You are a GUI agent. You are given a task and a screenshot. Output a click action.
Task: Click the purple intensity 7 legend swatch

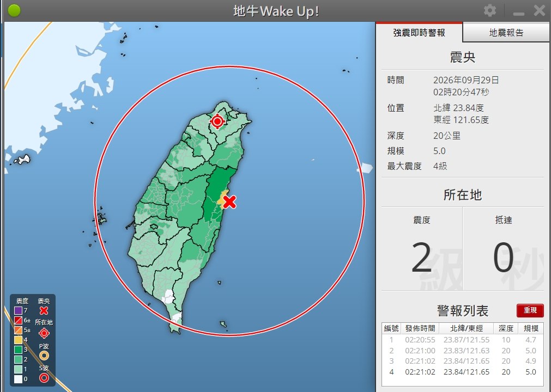[x=19, y=310]
